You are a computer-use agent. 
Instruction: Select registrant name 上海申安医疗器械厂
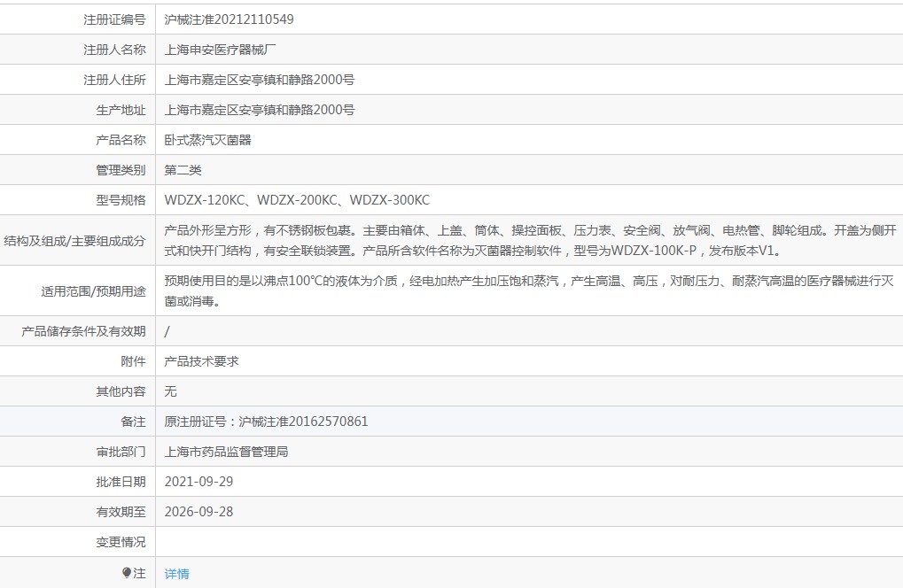point(220,50)
